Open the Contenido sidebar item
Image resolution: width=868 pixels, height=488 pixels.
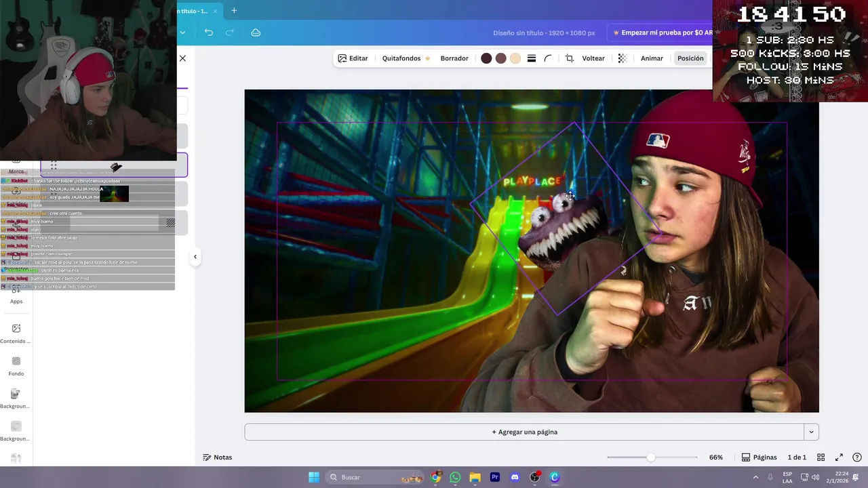[x=16, y=334]
